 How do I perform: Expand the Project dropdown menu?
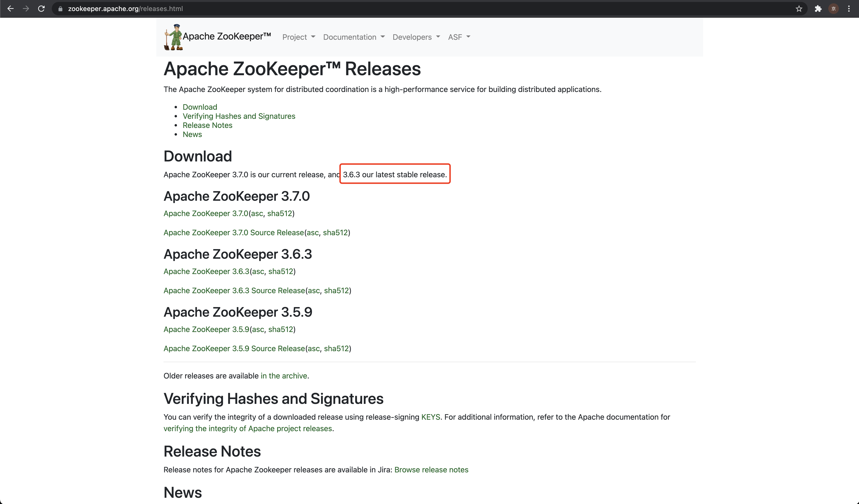(299, 37)
